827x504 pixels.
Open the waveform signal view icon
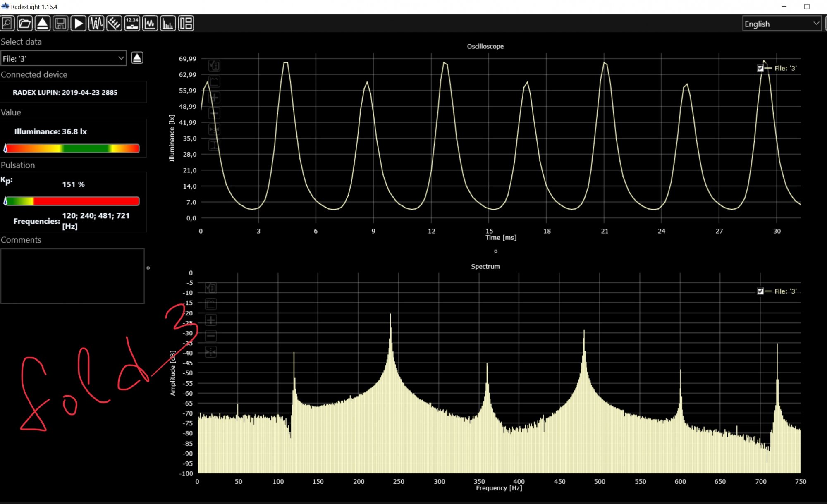coord(96,24)
